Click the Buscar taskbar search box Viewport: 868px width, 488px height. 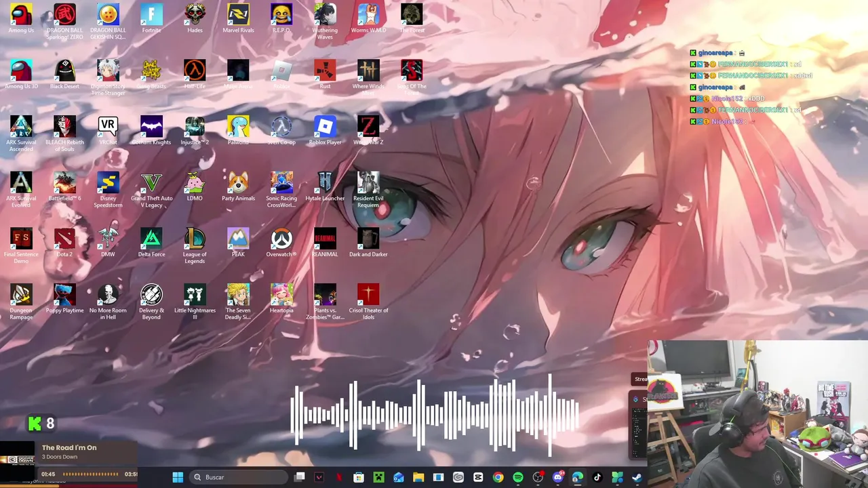[238, 477]
